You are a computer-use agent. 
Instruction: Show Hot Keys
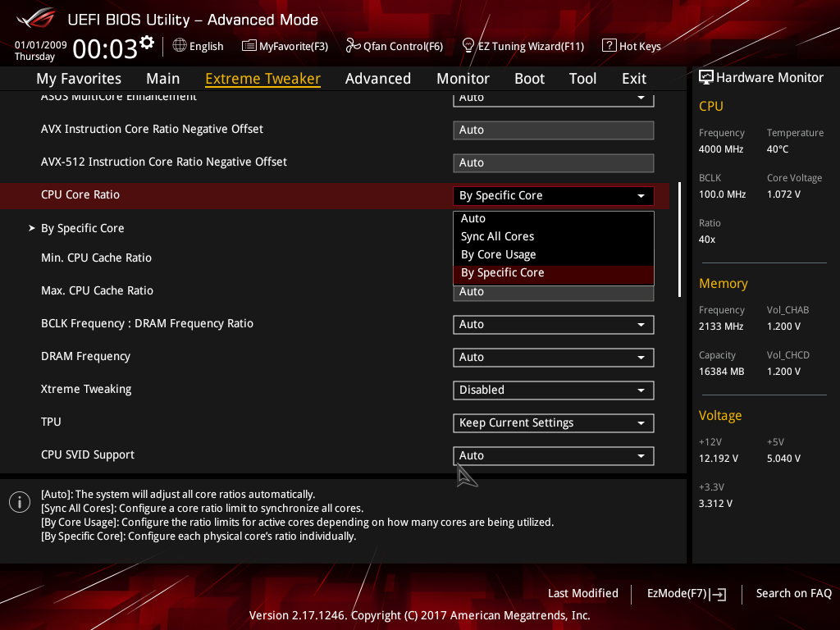click(x=632, y=46)
